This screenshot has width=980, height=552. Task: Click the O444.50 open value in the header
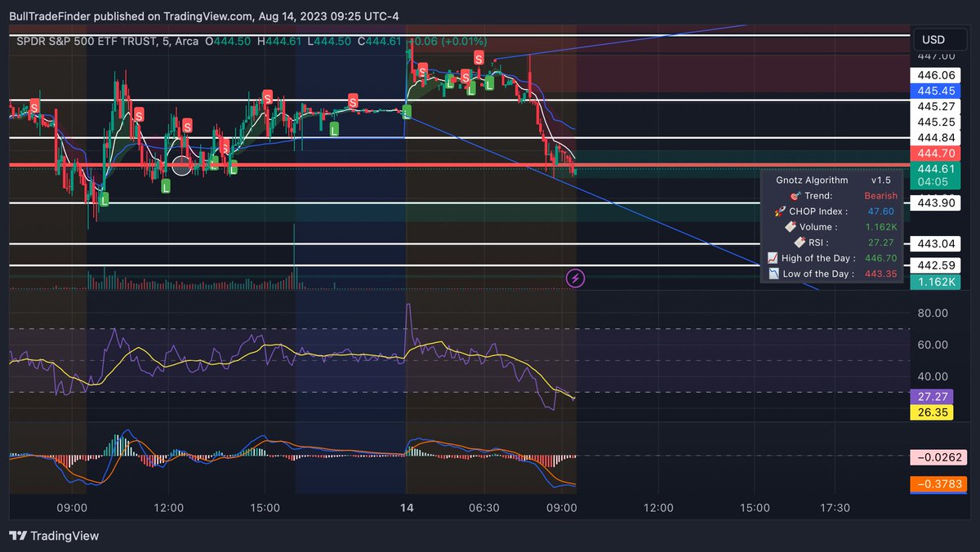click(229, 41)
